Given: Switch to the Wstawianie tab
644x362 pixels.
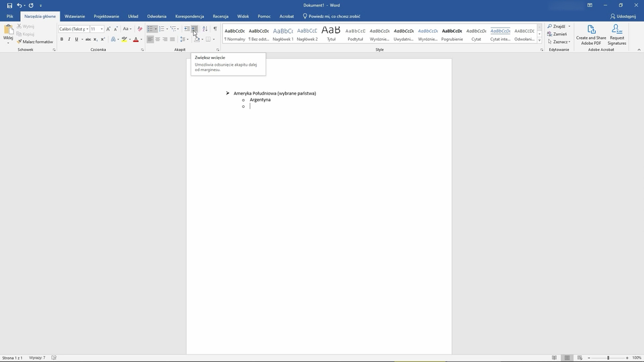Looking at the screenshot, I should click(x=74, y=16).
